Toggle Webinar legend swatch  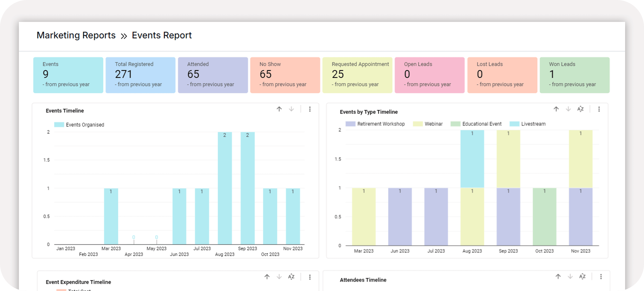point(418,124)
